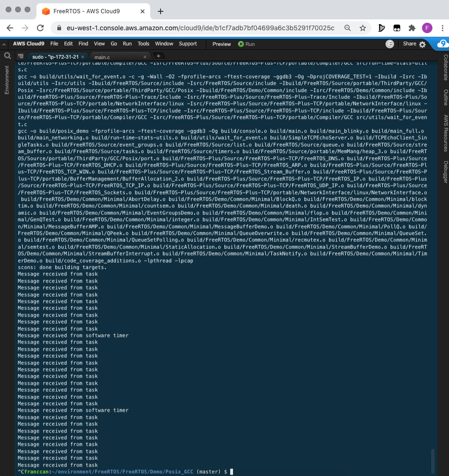
Task: View site security lock info
Action: [60, 28]
